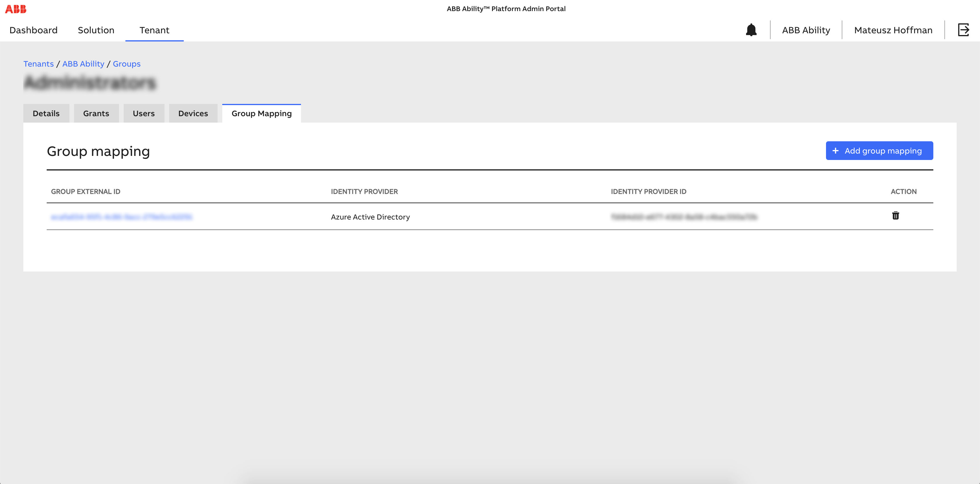Click the Group mapping heading
Screen dimensions: 980x484
tap(98, 151)
